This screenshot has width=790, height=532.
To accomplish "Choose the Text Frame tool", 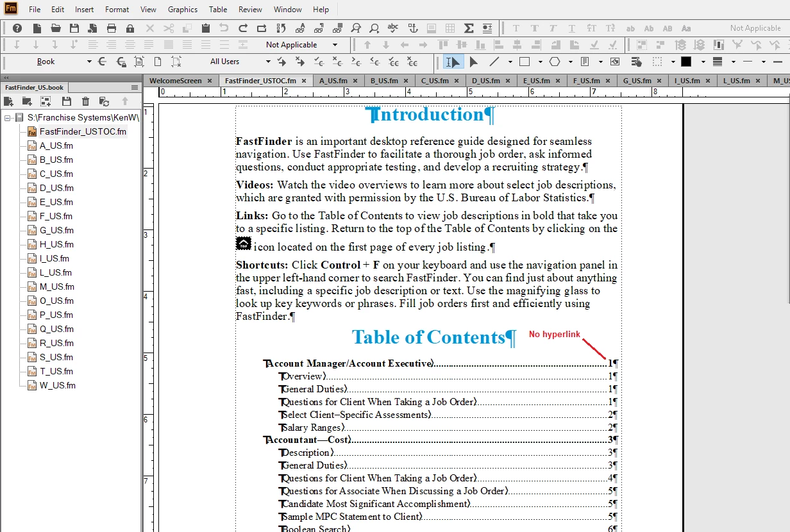I will [585, 62].
